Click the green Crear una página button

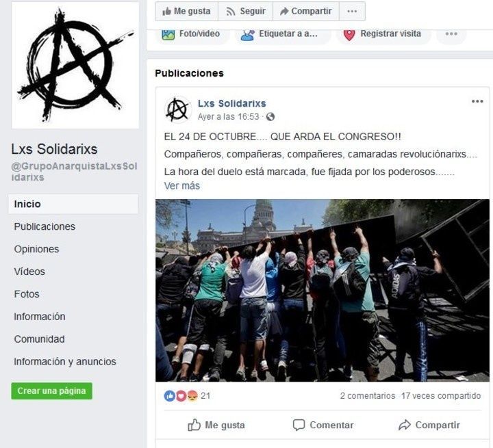click(51, 391)
